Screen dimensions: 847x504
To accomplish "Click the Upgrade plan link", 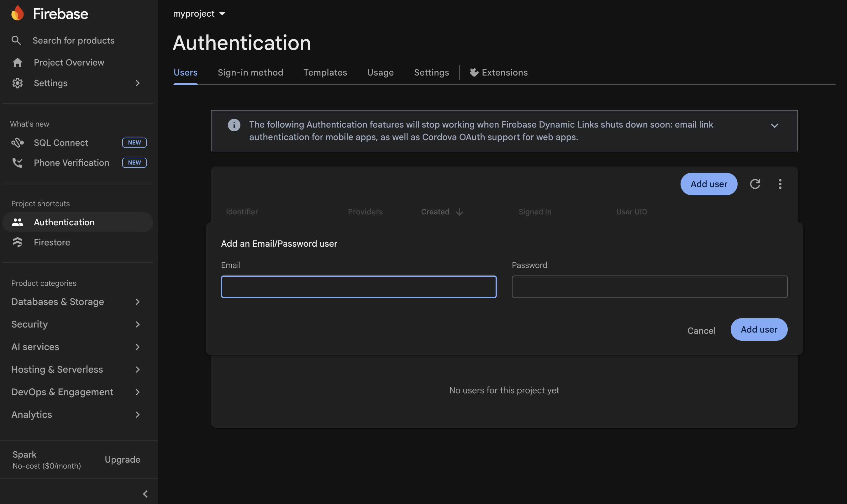I will tap(123, 459).
